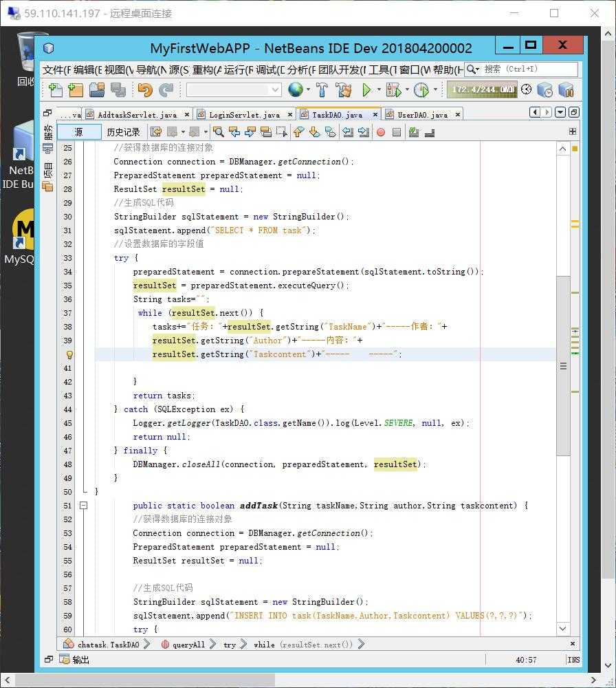Find previous occurrence in editor
Screen dimensions: 616x688
(234, 131)
